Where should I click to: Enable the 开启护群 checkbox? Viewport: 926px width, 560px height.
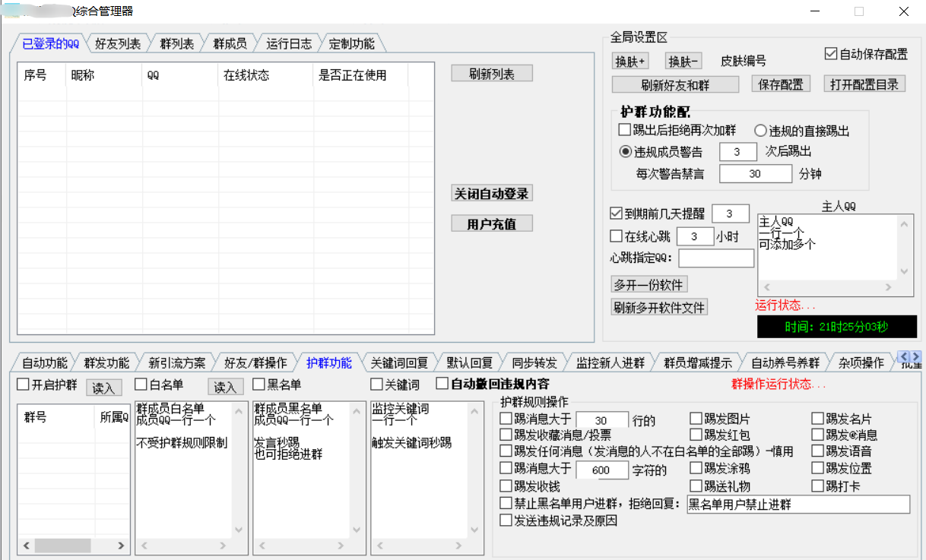(x=24, y=384)
